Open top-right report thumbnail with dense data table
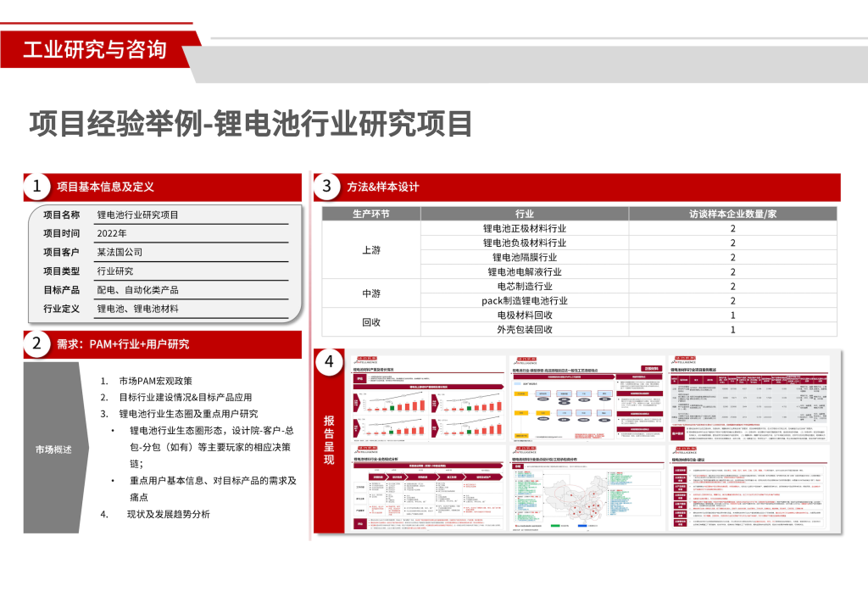The width and height of the screenshot is (868, 614). 749,399
